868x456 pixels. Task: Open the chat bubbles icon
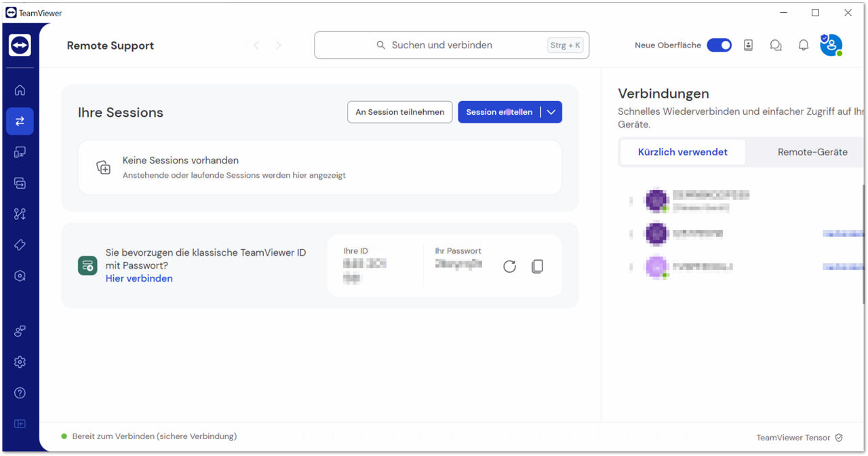tap(776, 45)
